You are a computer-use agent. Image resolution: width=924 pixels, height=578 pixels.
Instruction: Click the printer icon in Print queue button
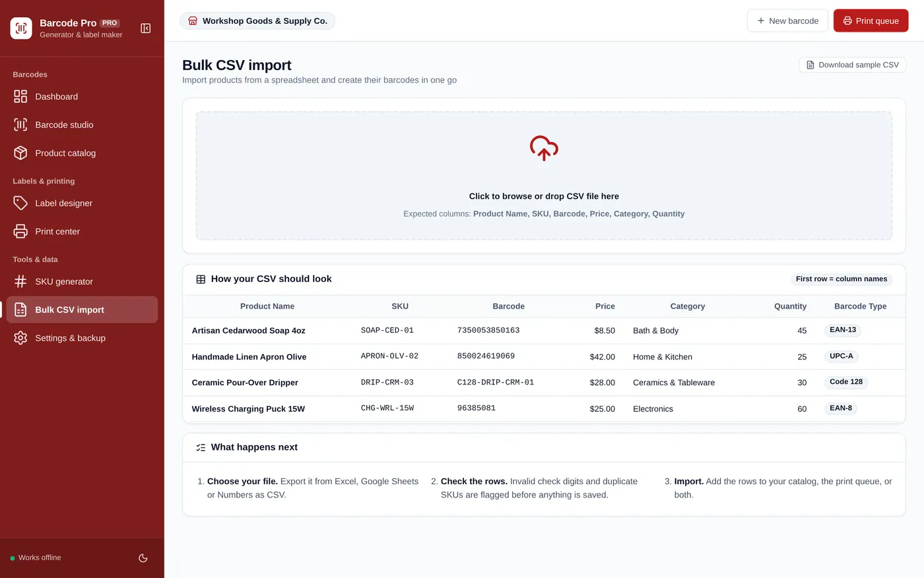pos(847,21)
